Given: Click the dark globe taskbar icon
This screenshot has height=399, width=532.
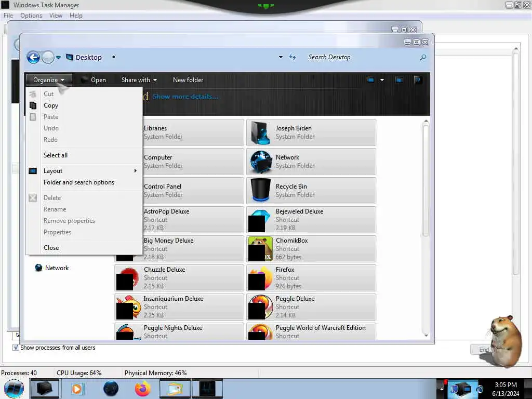Looking at the screenshot, I should coord(111,389).
